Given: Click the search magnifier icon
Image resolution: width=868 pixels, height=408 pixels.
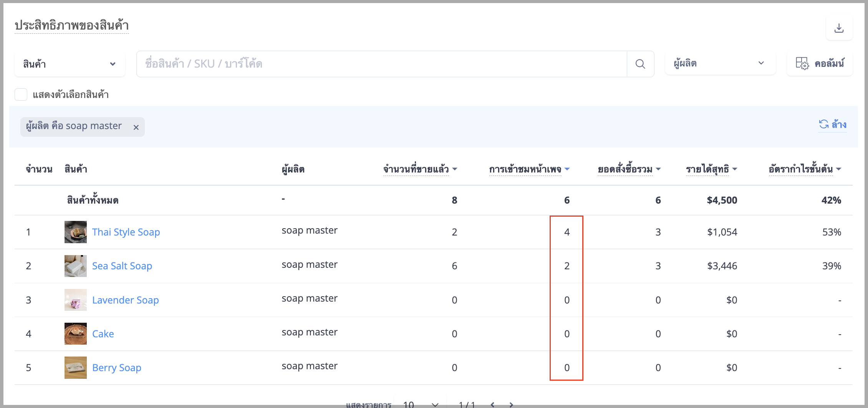Looking at the screenshot, I should tap(640, 64).
